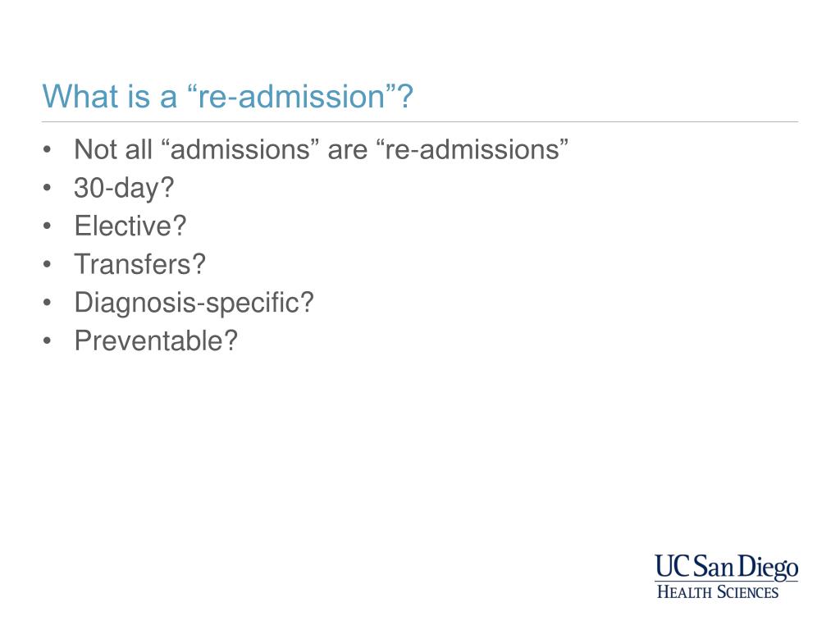
Task: Click the word "admissions" in first bullet
Action: point(240,149)
